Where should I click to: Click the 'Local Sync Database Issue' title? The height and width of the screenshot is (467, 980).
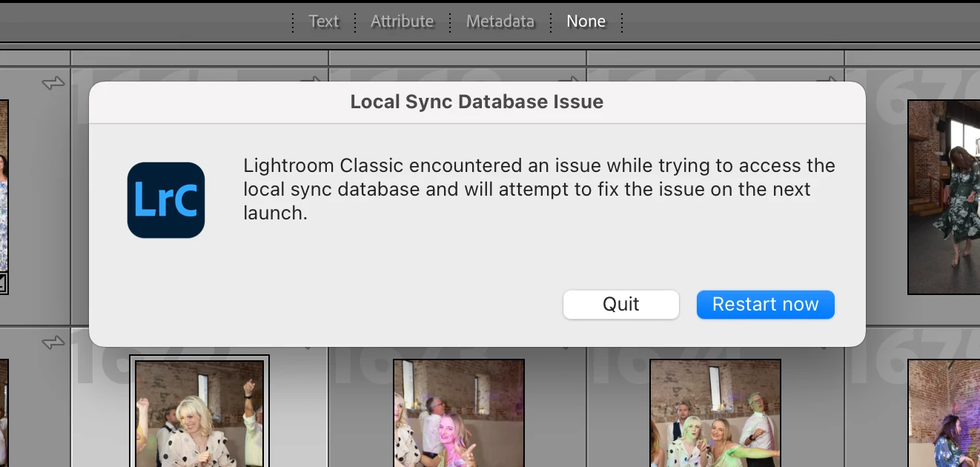click(x=477, y=102)
